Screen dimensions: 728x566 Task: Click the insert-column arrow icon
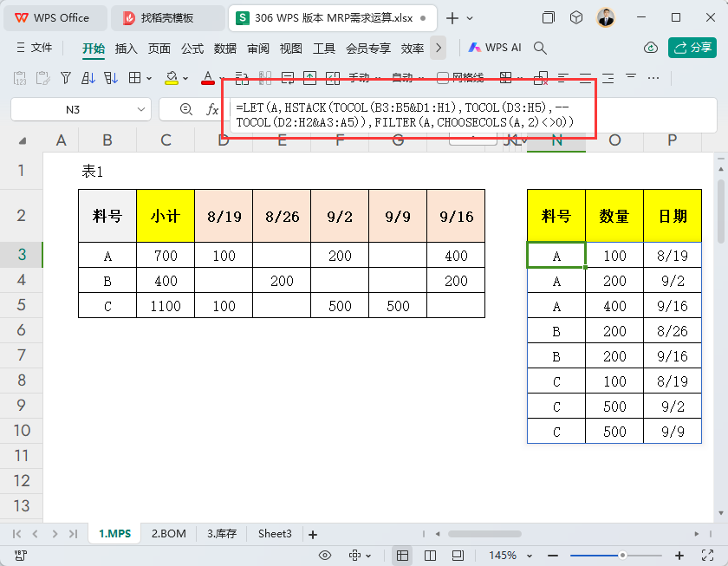pos(333,78)
